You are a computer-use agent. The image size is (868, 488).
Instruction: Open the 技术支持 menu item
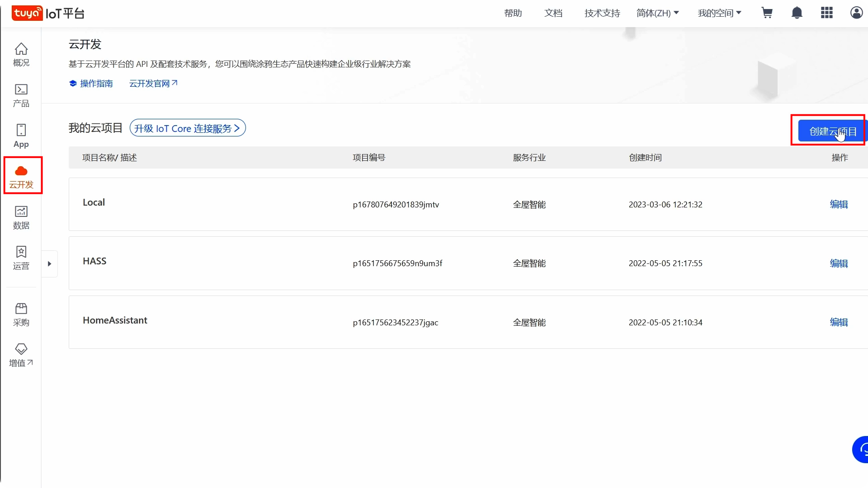[602, 13]
